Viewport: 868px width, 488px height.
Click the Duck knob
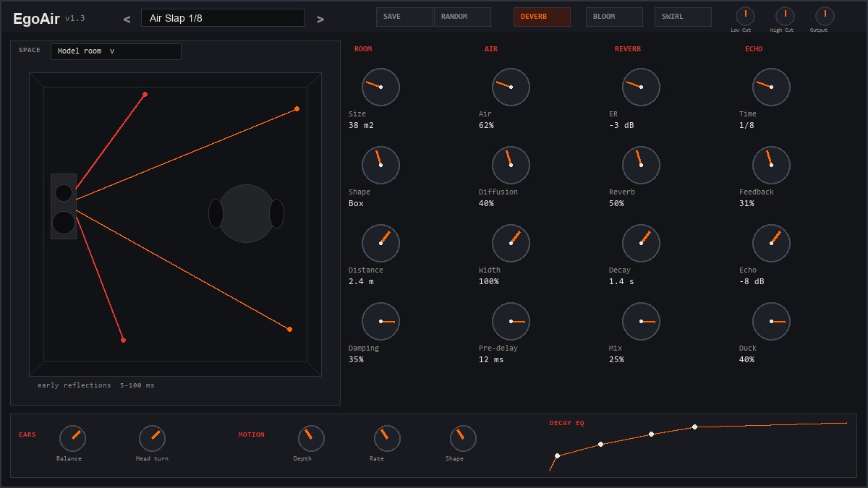pos(771,321)
